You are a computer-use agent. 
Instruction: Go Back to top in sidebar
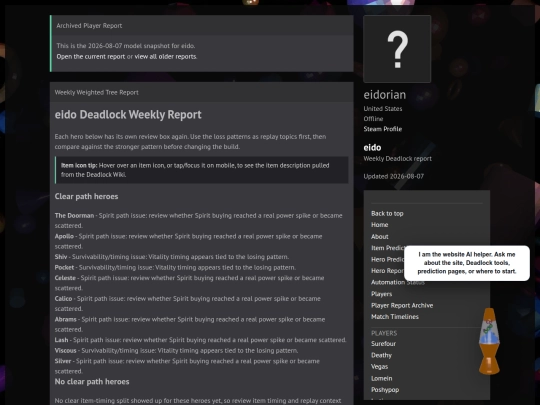coord(387,214)
